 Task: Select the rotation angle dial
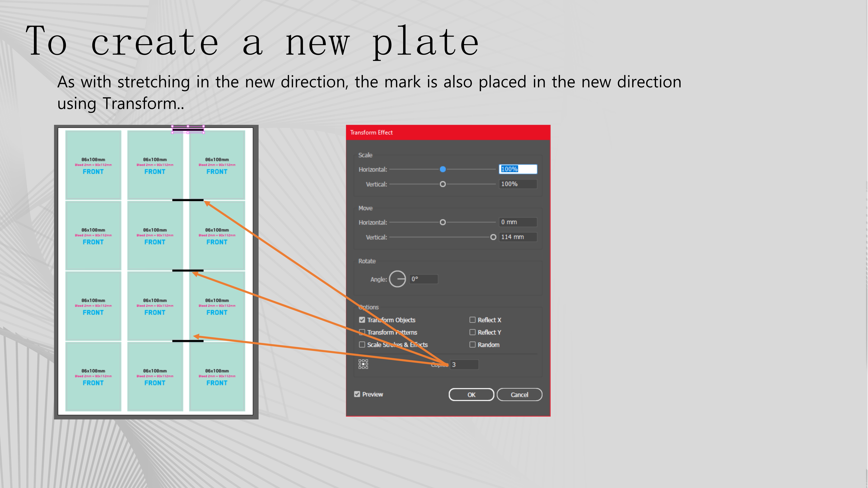click(397, 279)
